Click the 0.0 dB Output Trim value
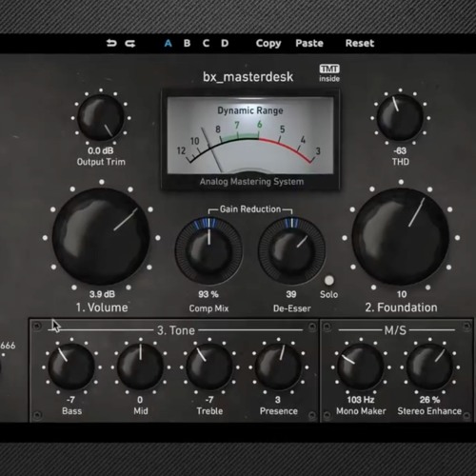The width and height of the screenshot is (476, 476). coord(101,150)
